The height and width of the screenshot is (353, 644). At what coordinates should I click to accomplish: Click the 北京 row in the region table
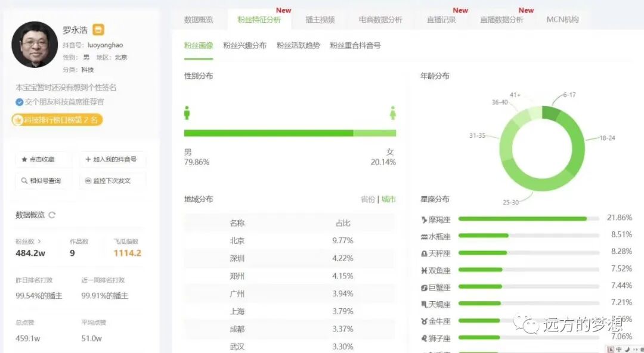[x=290, y=241]
